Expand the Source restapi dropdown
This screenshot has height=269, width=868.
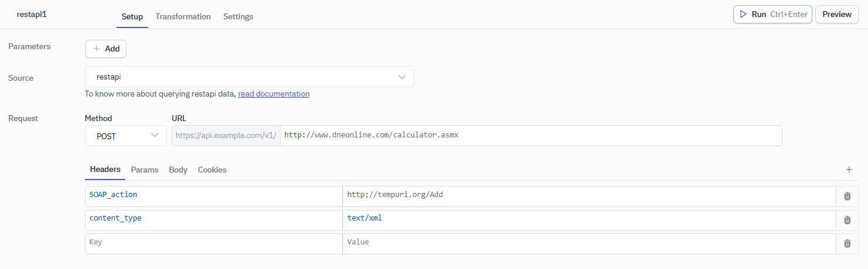pos(249,77)
